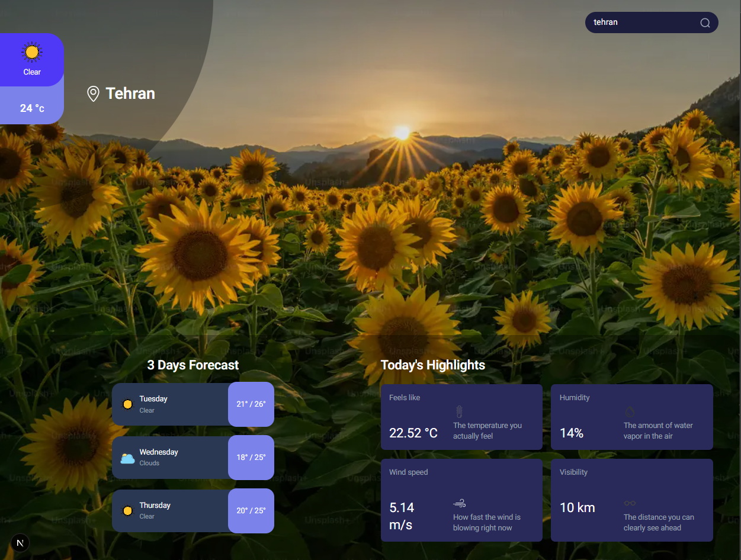Click the 24 °c current temperature panel
The height and width of the screenshot is (560, 741).
pyautogui.click(x=32, y=108)
